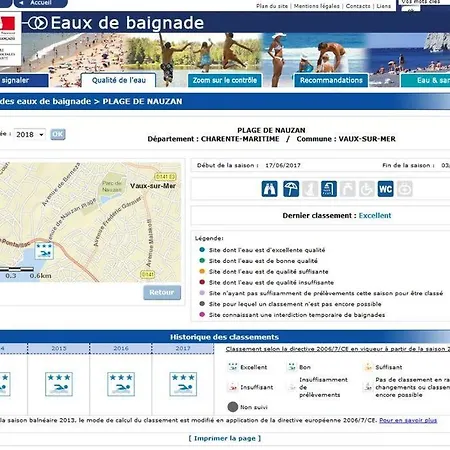The width and height of the screenshot is (450, 450).
Task: Go back using the Accueil button
Action: [x=40, y=3]
